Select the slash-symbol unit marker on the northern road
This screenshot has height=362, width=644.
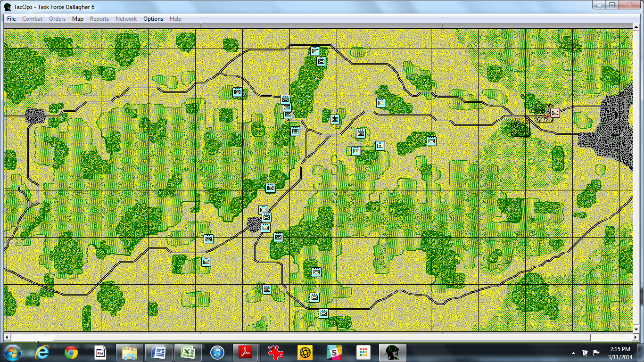click(x=315, y=51)
